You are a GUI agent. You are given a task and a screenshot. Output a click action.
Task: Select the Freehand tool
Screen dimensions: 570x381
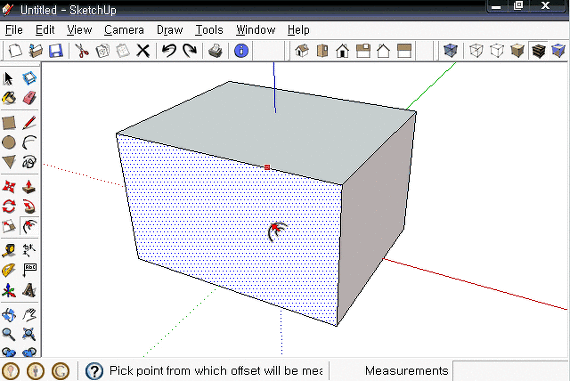pyautogui.click(x=29, y=162)
